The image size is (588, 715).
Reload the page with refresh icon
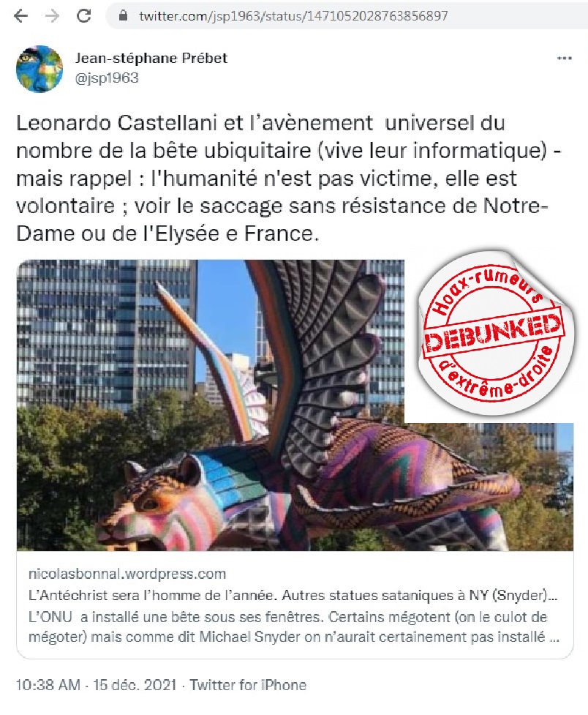[x=84, y=16]
